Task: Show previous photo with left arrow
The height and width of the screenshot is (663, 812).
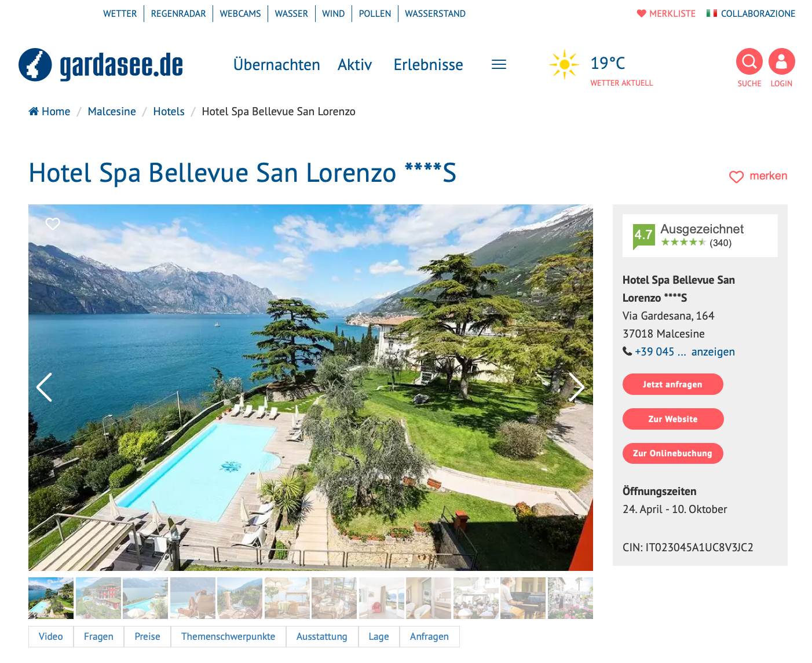Action: [x=45, y=387]
